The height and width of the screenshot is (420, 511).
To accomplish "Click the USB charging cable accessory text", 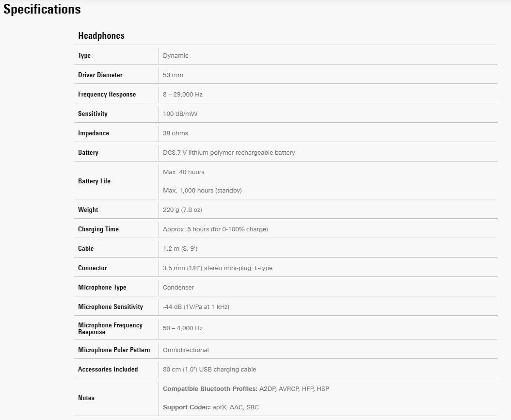I will click(x=209, y=370).
